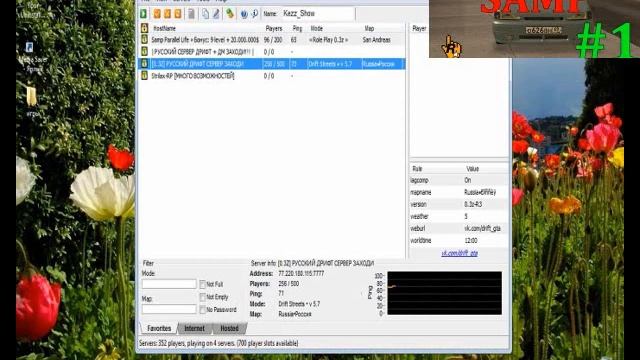Click the Map filter input field
The image size is (640, 360).
pos(169,309)
